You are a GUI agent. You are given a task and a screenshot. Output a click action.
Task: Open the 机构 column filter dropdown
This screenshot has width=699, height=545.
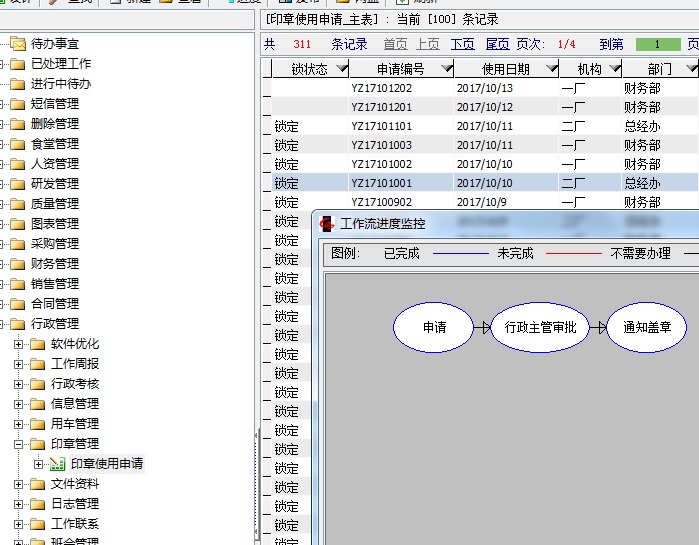612,69
